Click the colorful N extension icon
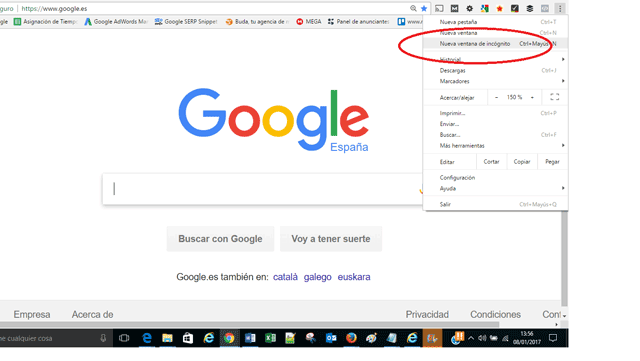The width and height of the screenshot is (640, 361). pyautogui.click(x=484, y=8)
